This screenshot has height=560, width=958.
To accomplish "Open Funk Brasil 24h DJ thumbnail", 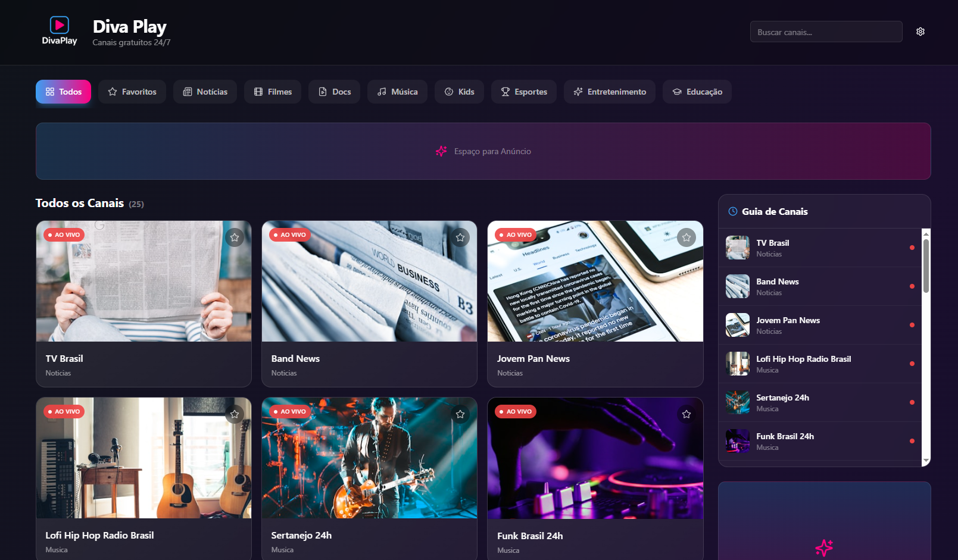I will pyautogui.click(x=595, y=458).
